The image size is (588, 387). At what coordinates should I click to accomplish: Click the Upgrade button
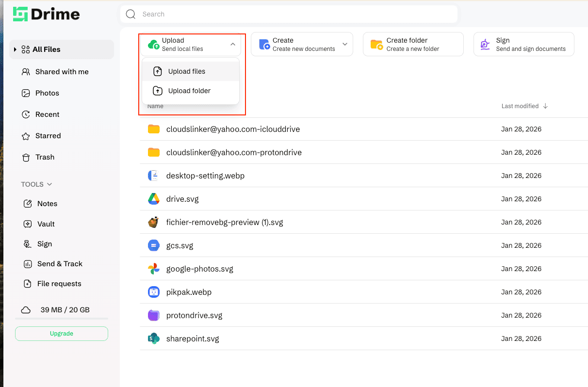[61, 333]
